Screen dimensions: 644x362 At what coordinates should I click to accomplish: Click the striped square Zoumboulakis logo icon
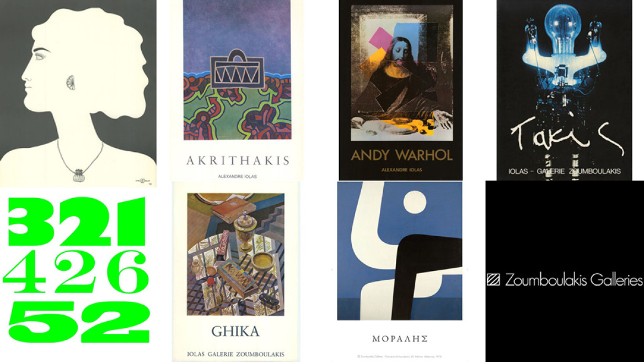coord(493,279)
